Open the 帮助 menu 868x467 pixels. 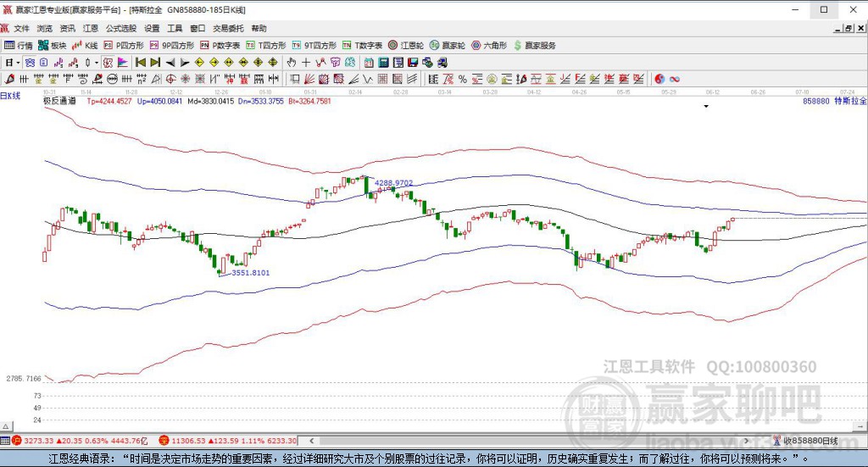pyautogui.click(x=259, y=28)
